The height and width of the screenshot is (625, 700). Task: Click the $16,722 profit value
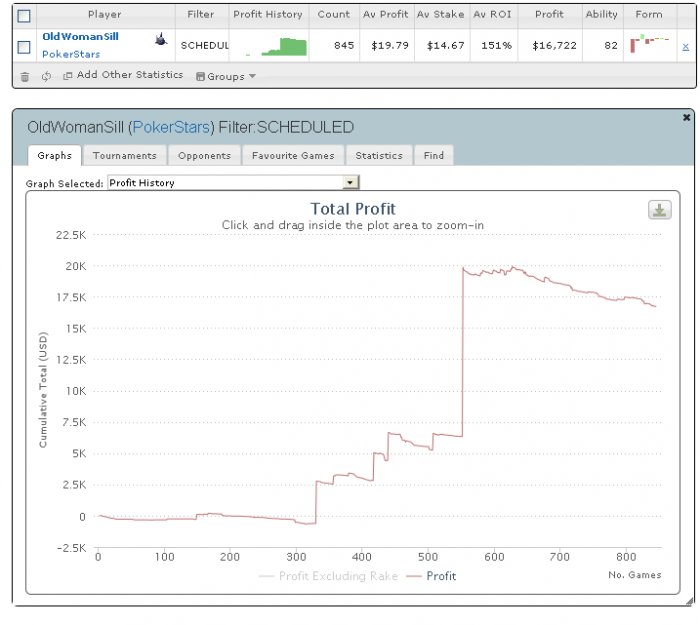pos(554,46)
